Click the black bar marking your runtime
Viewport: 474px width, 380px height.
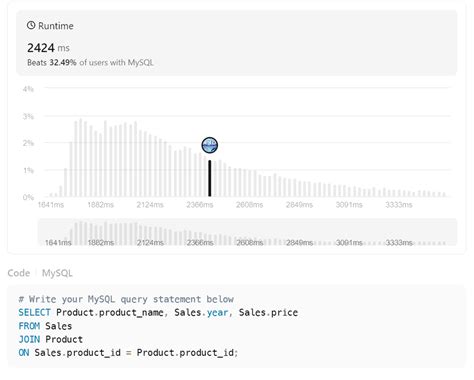tap(210, 178)
